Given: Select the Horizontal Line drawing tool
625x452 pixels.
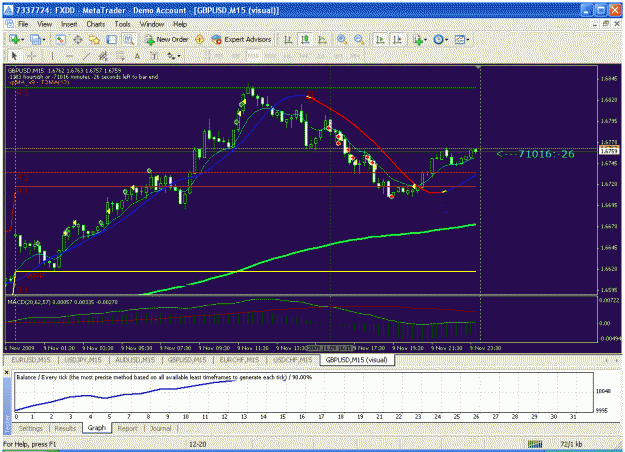Looking at the screenshot, I should pos(69,56).
